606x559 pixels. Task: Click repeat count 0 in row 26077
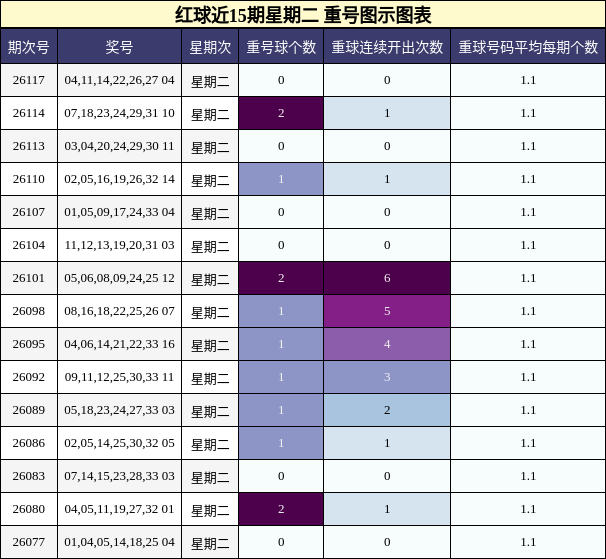click(281, 542)
